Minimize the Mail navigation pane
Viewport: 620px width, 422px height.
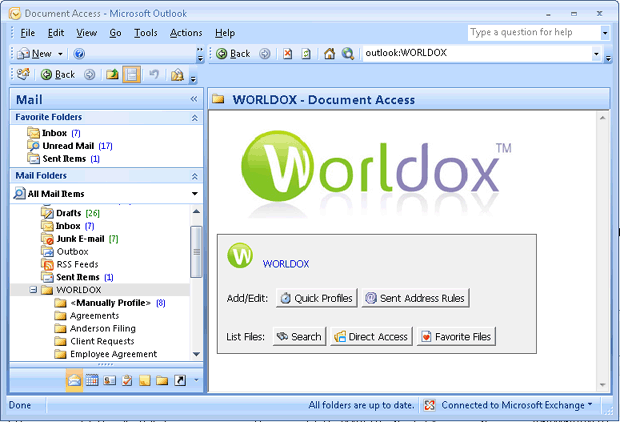pyautogui.click(x=194, y=99)
